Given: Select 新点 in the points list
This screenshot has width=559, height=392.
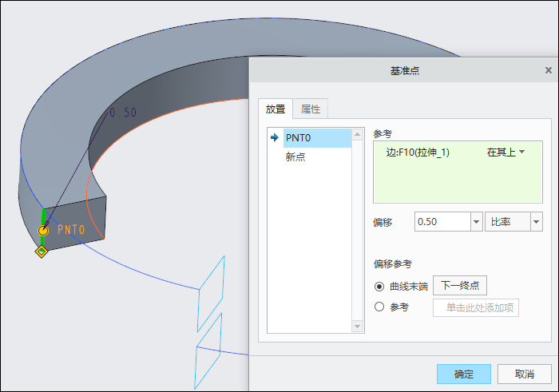Looking at the screenshot, I should point(295,156).
